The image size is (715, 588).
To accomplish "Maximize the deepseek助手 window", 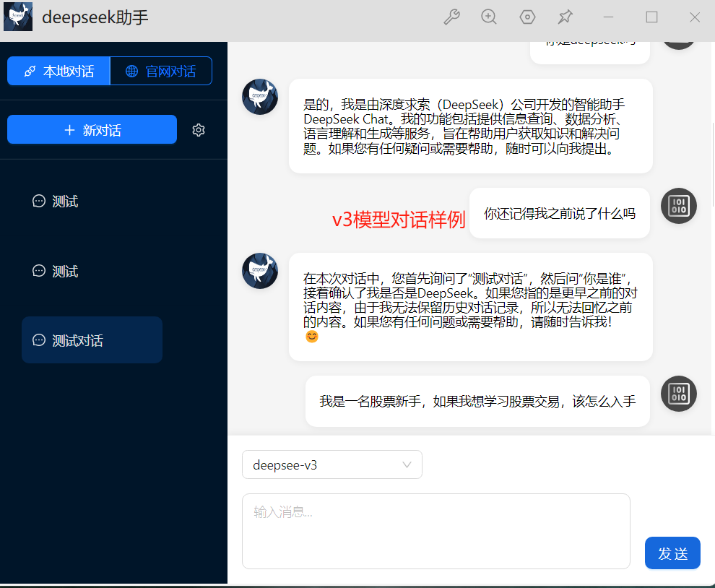I will click(651, 17).
